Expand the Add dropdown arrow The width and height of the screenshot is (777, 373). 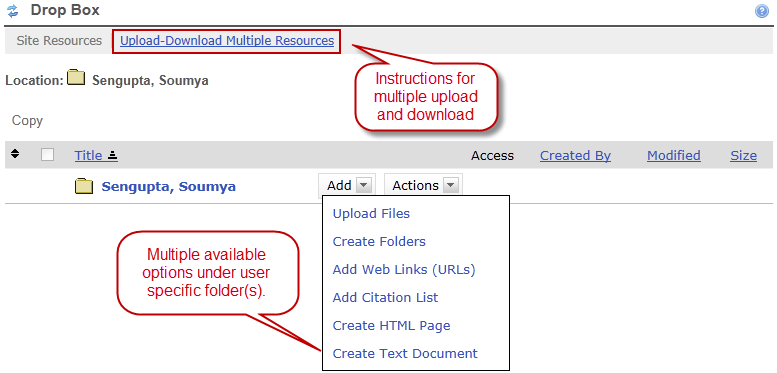pyautogui.click(x=363, y=186)
